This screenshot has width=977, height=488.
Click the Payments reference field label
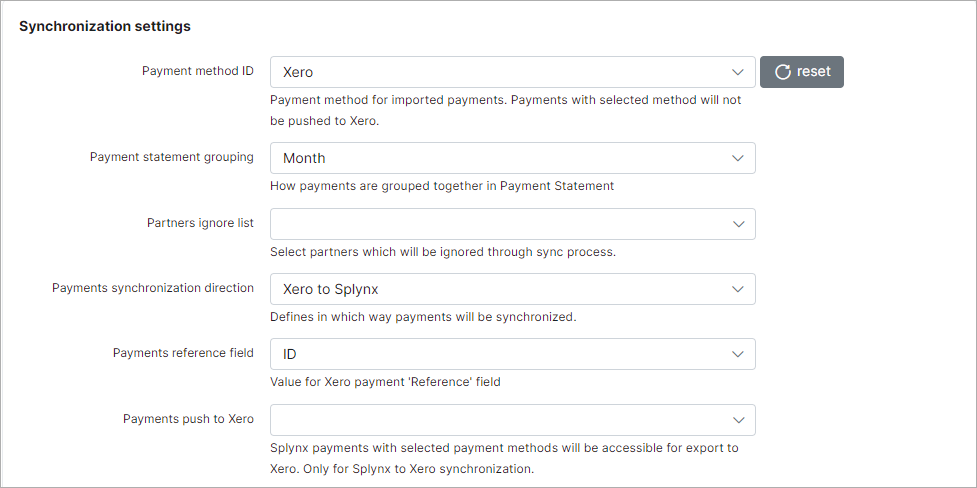pyautogui.click(x=183, y=353)
